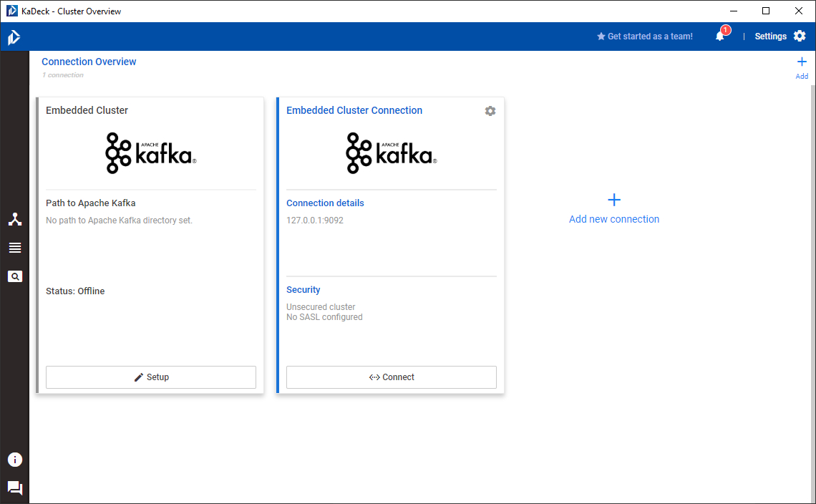Viewport: 816px width, 504px height.
Task: Click the No SASL configured text
Action: click(324, 317)
